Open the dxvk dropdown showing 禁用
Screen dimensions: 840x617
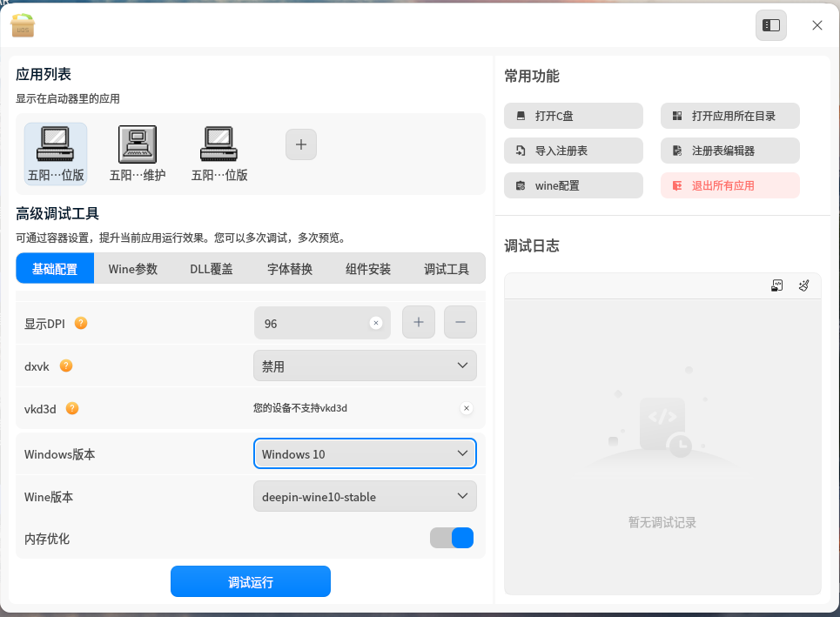pyautogui.click(x=365, y=366)
